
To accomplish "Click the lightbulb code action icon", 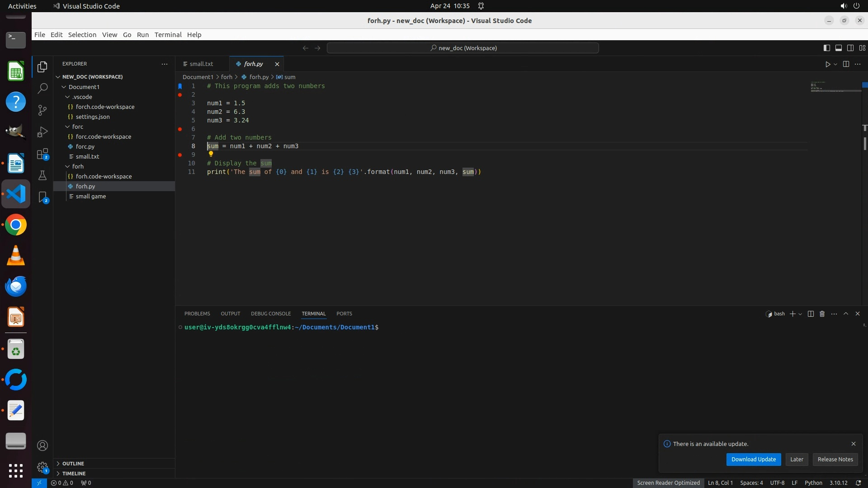I will tap(211, 155).
